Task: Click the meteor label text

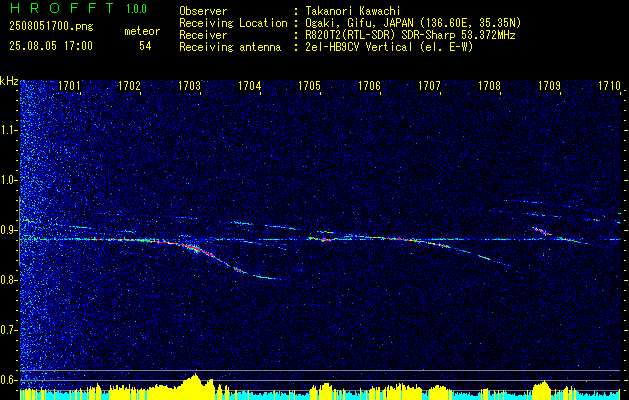Action: 142,31
